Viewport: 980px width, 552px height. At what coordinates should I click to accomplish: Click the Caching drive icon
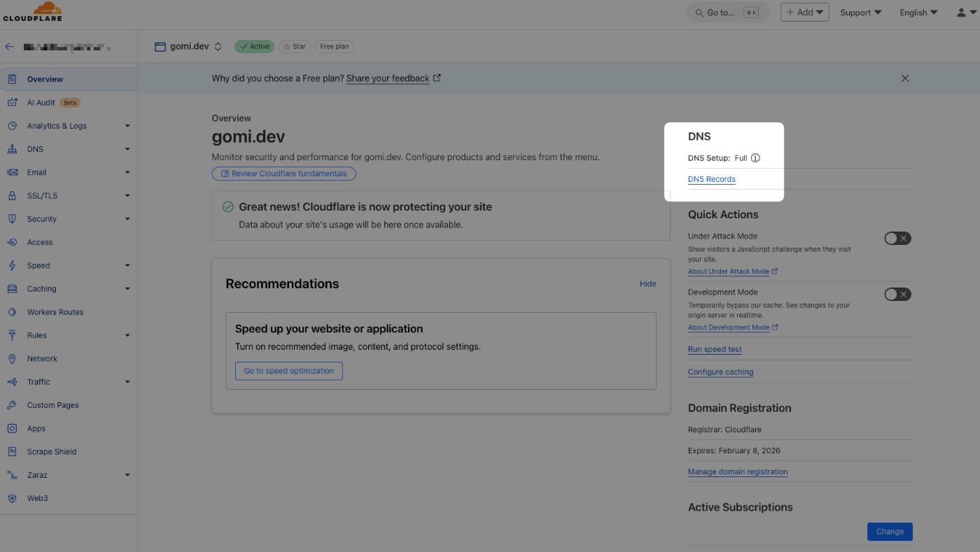click(12, 289)
